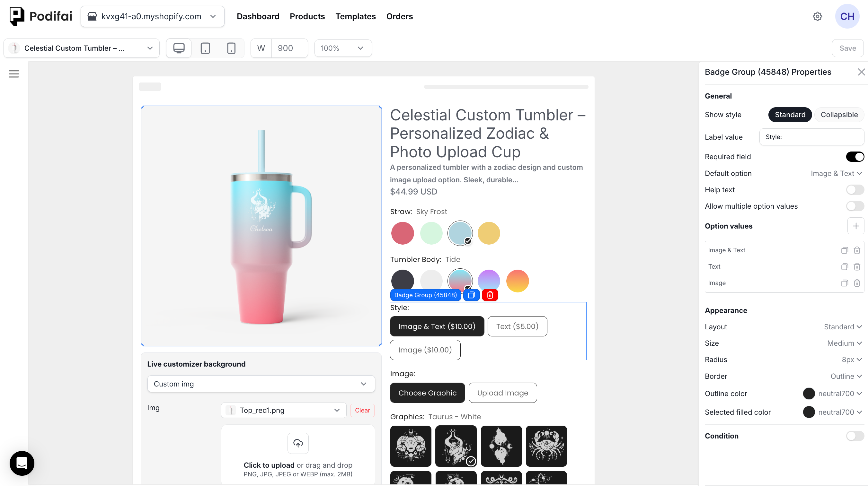Toggle the Required field switch
The image size is (868, 486).
coord(855,157)
